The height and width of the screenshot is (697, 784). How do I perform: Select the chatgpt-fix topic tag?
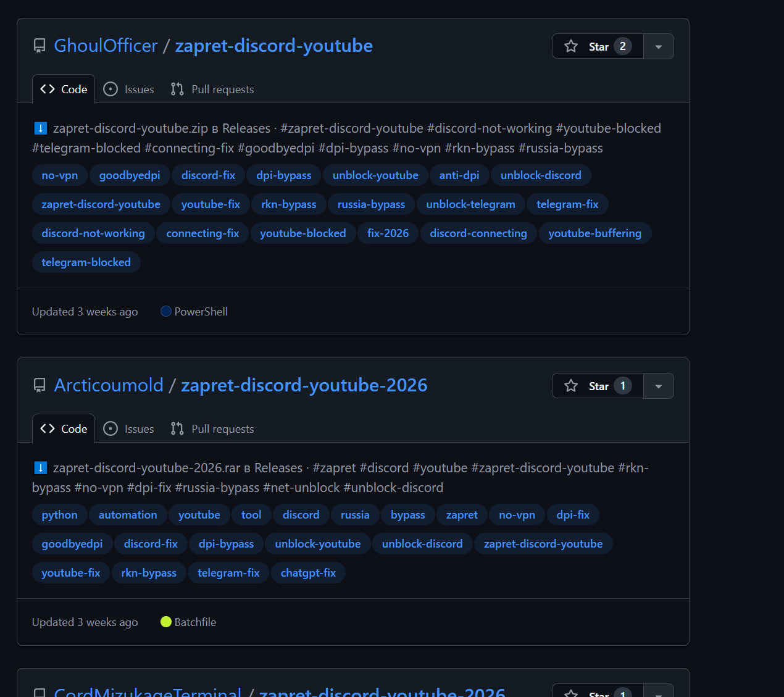click(x=308, y=573)
